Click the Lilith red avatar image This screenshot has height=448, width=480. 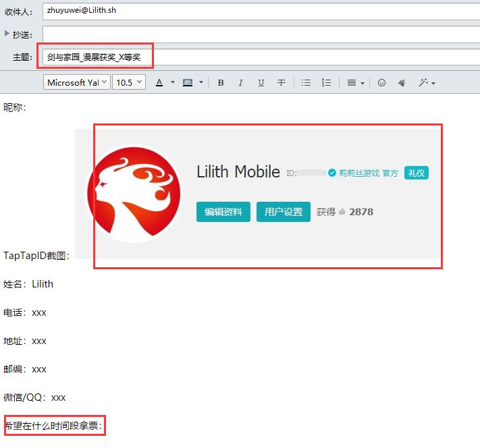tap(134, 194)
